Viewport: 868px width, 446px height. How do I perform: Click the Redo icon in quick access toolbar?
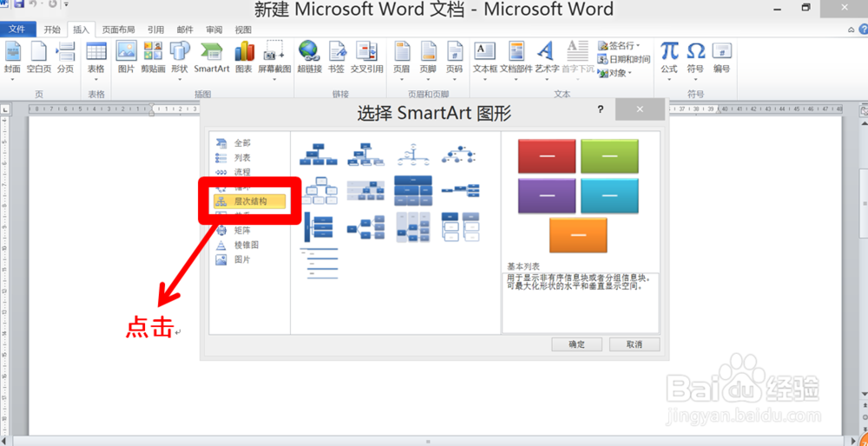(x=53, y=3)
